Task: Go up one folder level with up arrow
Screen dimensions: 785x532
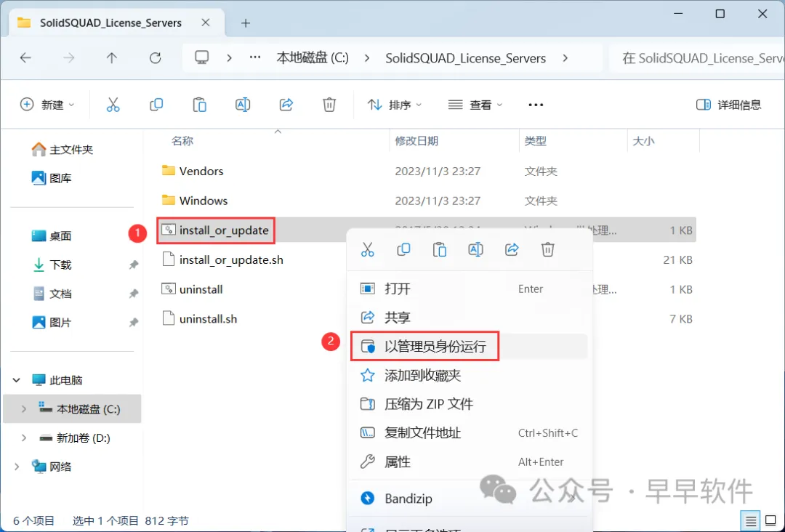Action: pos(112,58)
